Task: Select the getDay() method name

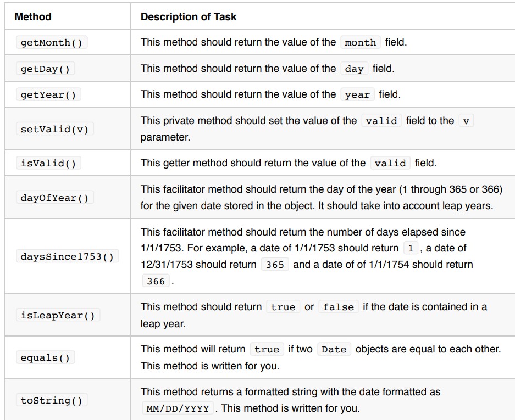Action: [45, 69]
